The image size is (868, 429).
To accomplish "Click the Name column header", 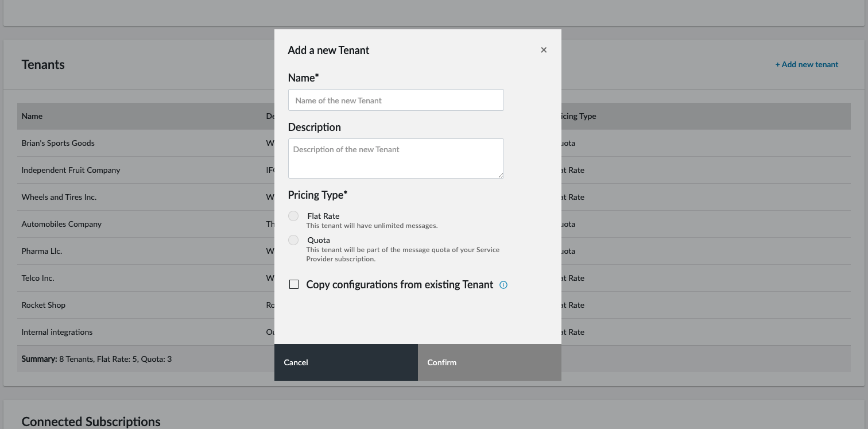I will tap(32, 116).
